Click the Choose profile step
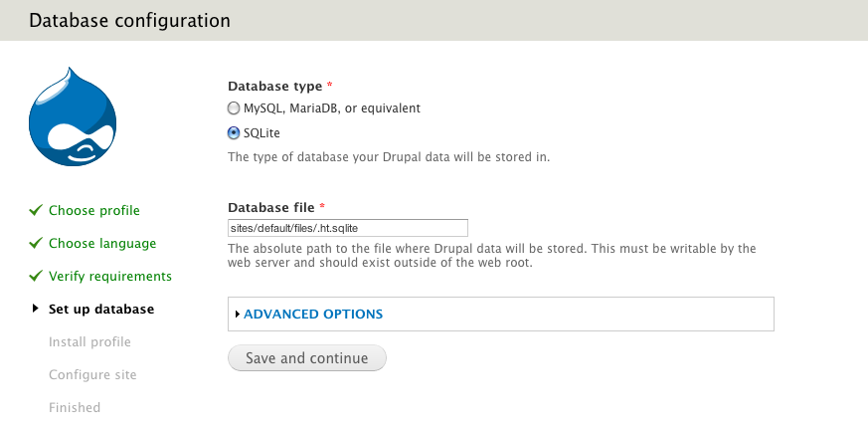 [94, 210]
